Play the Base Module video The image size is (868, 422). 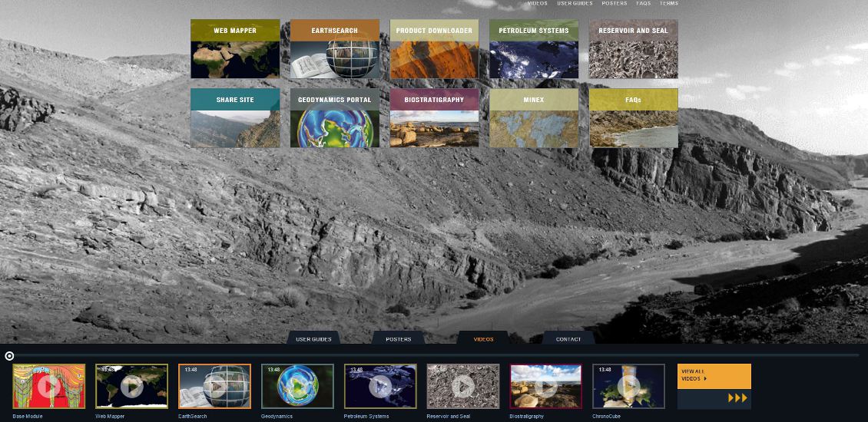[48, 387]
